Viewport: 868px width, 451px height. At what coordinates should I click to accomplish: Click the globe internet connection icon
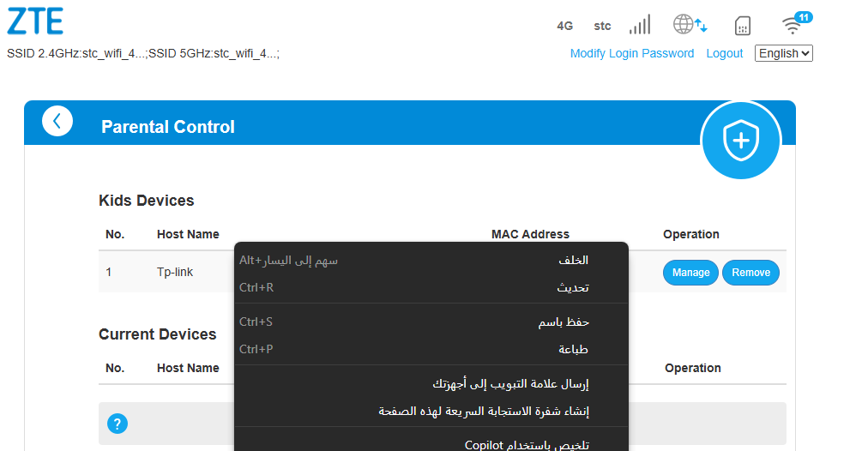(689, 25)
